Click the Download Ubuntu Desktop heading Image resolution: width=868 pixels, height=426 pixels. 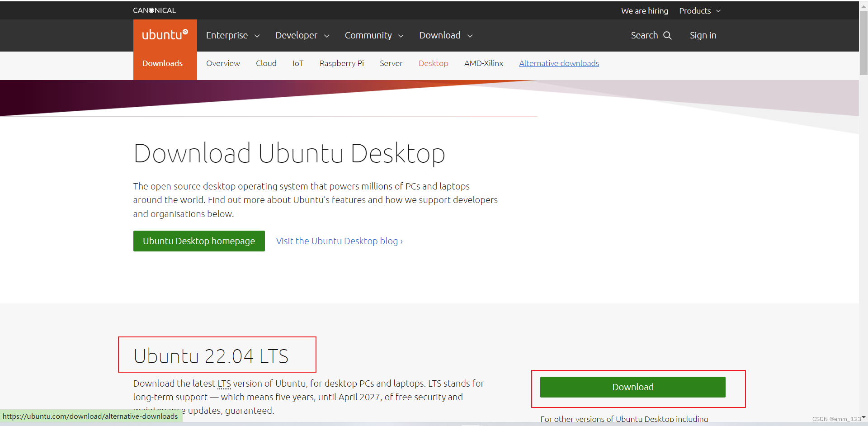(x=289, y=153)
